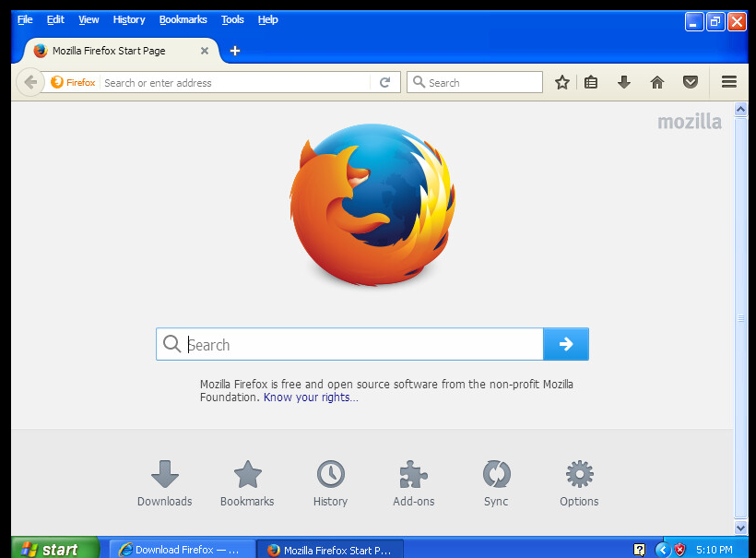This screenshot has width=756, height=558.
Task: Click the Know your rights link
Action: pos(311,398)
